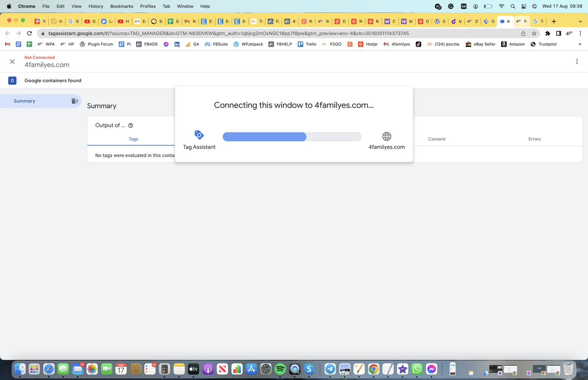Click the help question mark next to Output of
This screenshot has height=380, width=588.
131,125
